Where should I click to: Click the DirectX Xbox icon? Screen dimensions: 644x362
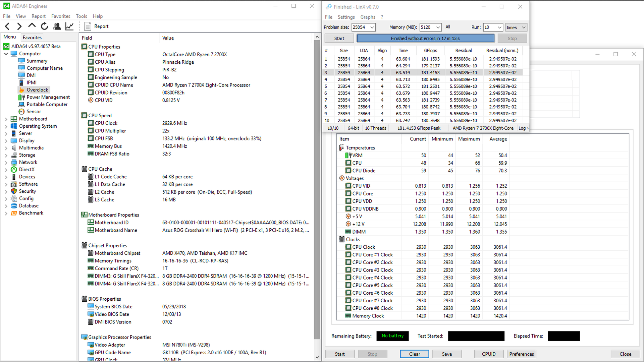[14, 170]
